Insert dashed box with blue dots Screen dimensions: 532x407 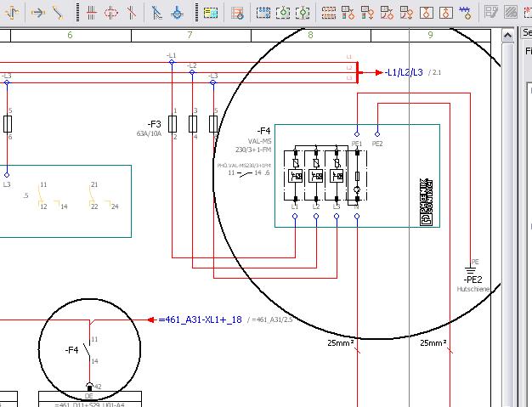[263, 13]
